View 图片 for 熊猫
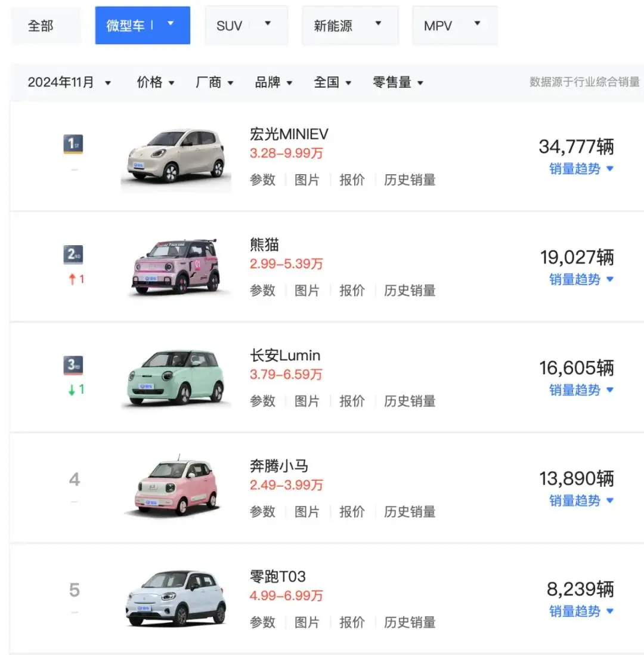Viewport: 644px width, 655px height. coord(307,291)
